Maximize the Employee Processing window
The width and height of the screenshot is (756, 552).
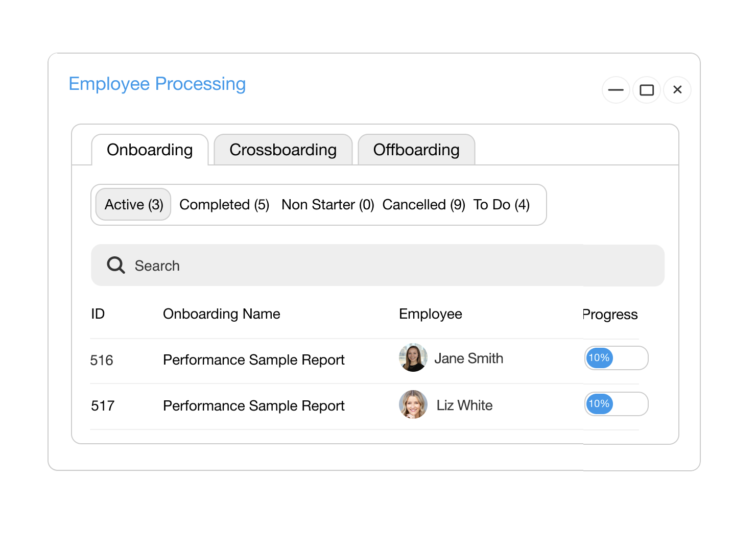(x=647, y=90)
